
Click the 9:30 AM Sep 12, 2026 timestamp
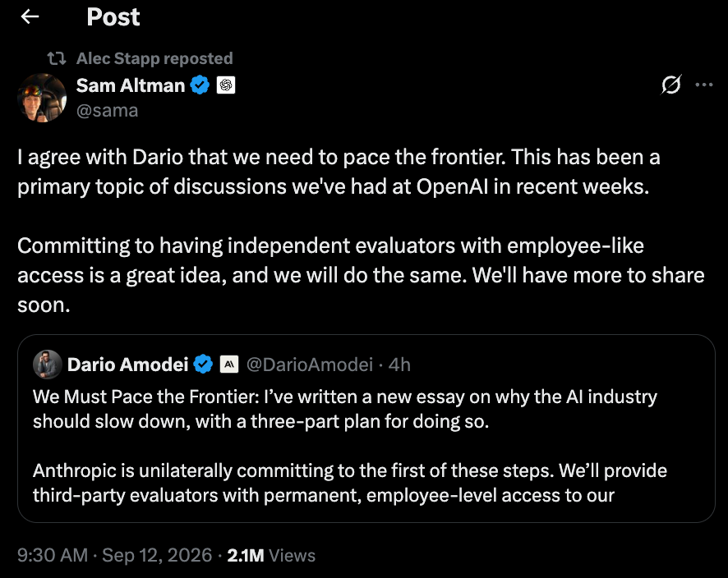click(x=115, y=555)
